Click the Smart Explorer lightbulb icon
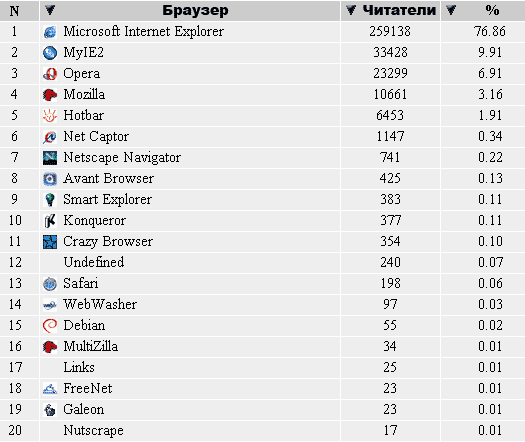 point(50,200)
